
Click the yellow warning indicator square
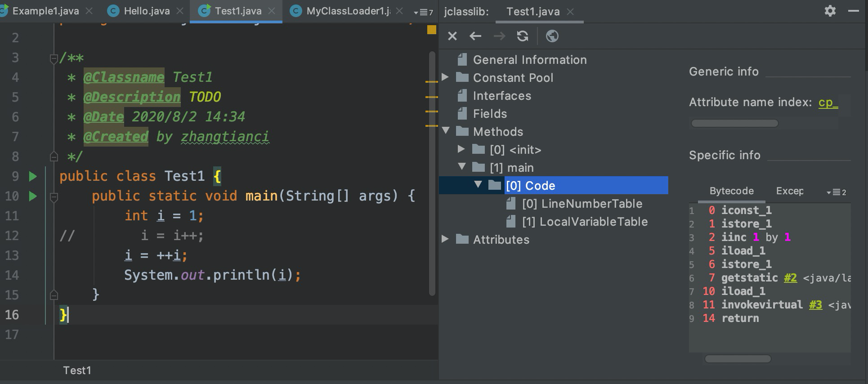431,30
